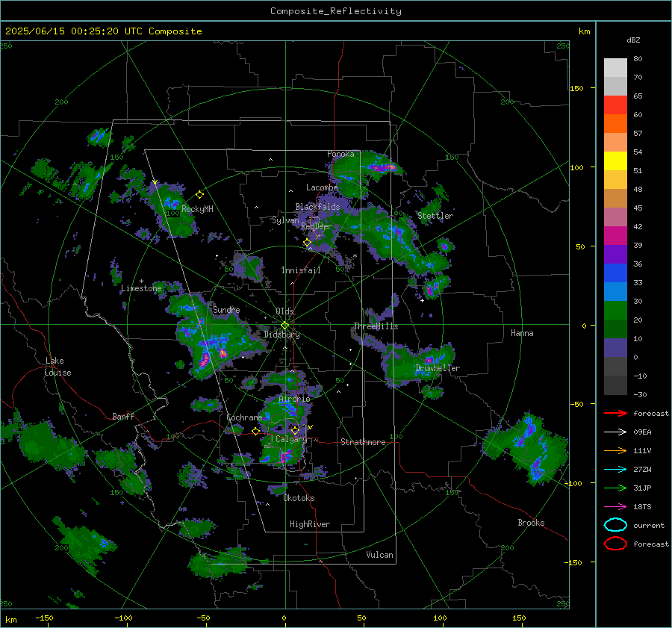The width and height of the screenshot is (672, 628).
Task: Click the Didsbury town label
Action: (x=281, y=335)
